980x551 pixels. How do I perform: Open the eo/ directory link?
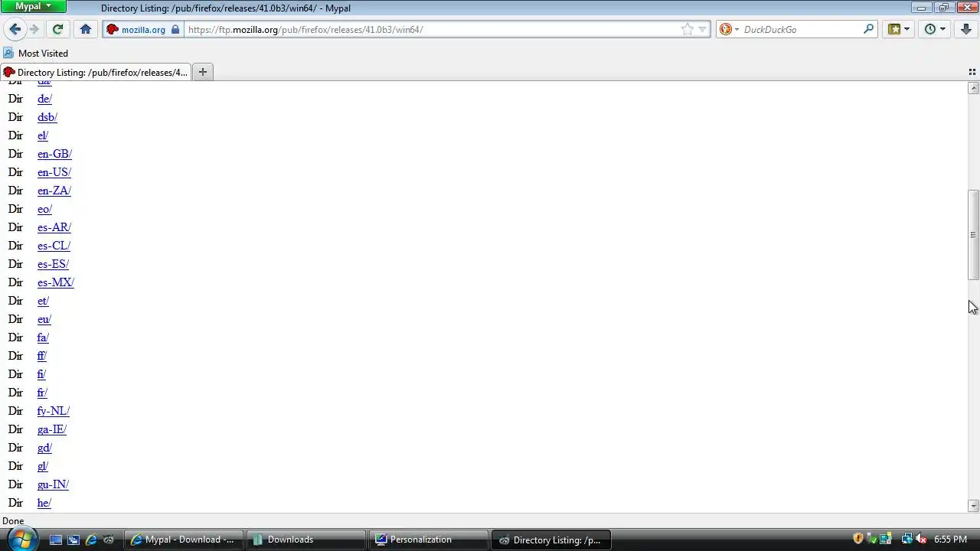point(44,209)
